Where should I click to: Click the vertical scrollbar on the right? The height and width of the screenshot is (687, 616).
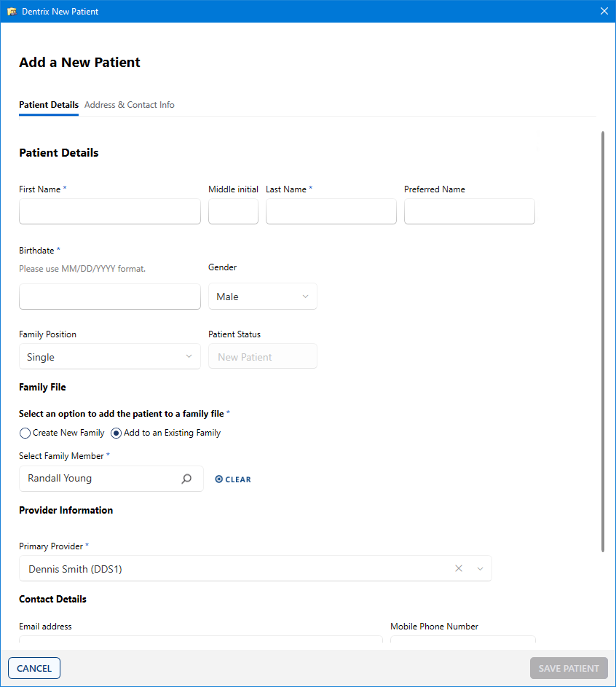click(605, 342)
